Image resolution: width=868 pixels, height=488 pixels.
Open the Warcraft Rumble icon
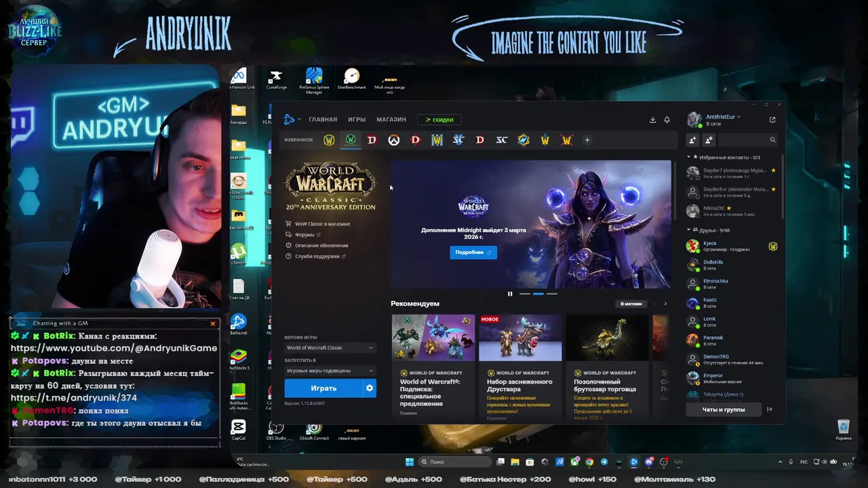524,140
